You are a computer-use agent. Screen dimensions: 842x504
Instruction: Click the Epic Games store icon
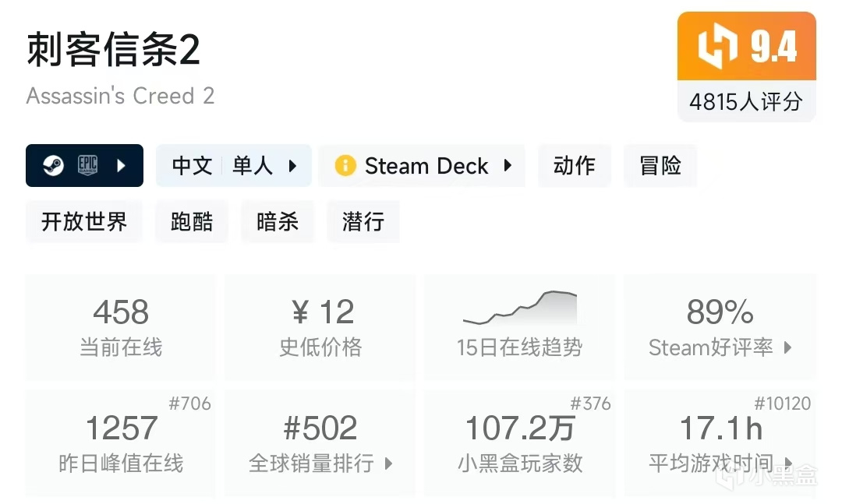tap(87, 166)
